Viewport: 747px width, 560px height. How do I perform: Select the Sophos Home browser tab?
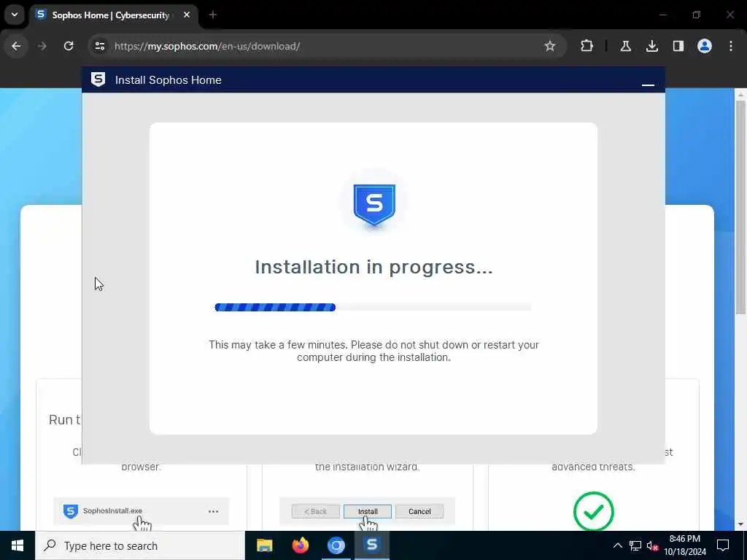click(x=113, y=15)
